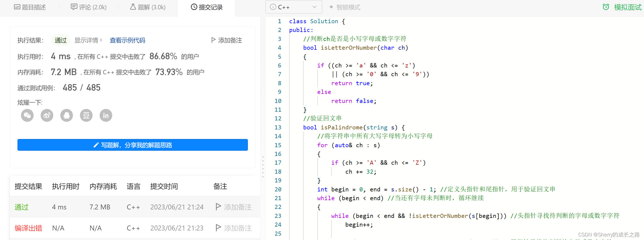Click the 86.68% runtime percentile
Screen dimensions: 644x240
(x=163, y=56)
